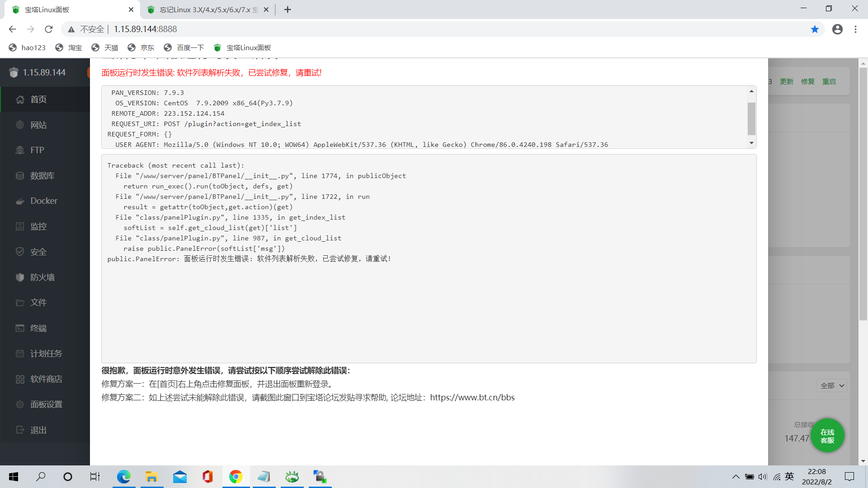The image size is (868, 488).
Task: Close the 忘记Linux browser tab
Action: [x=266, y=9]
